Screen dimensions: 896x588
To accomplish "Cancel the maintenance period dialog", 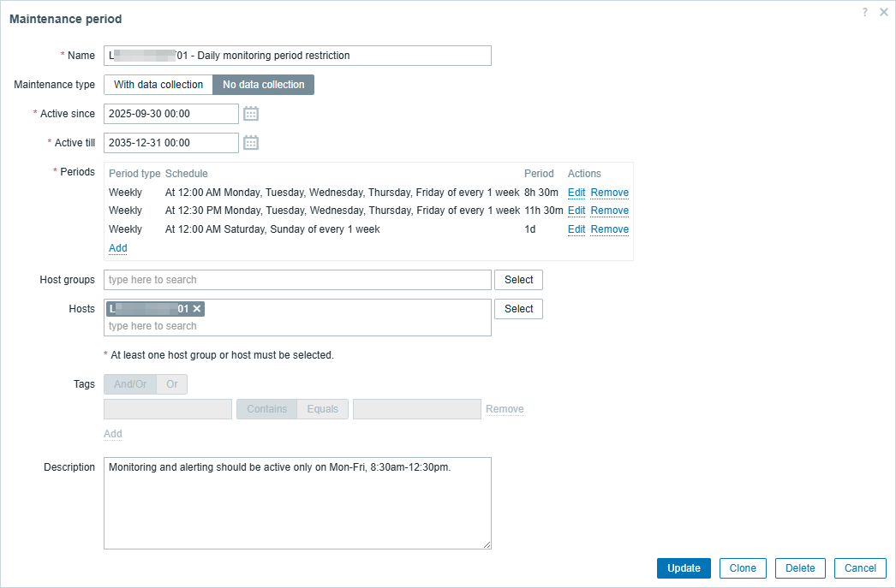I will (860, 568).
